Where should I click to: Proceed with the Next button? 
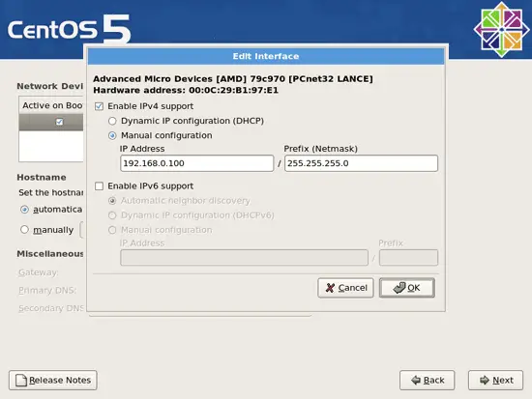pos(495,380)
